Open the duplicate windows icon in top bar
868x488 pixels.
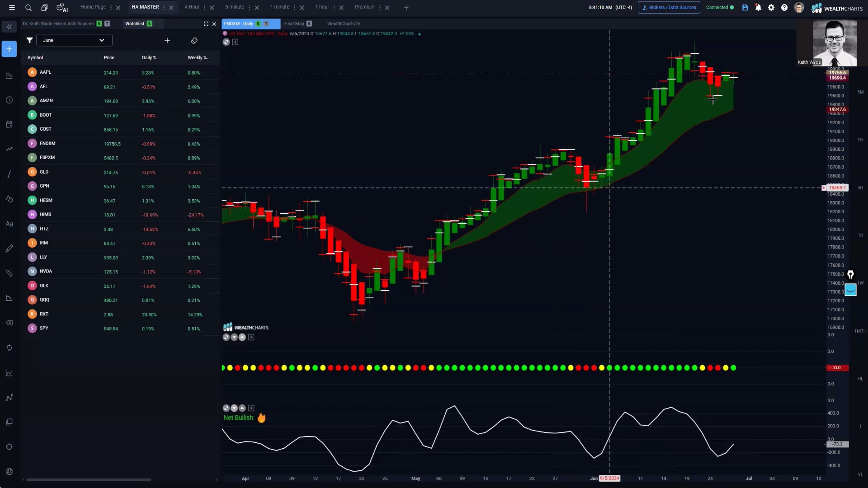(44, 8)
